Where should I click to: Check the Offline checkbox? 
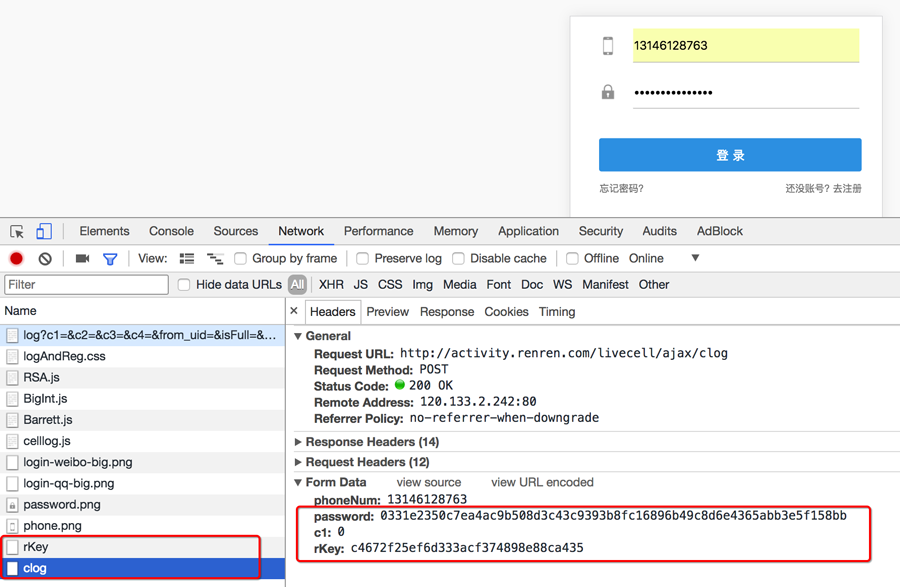[x=572, y=259]
